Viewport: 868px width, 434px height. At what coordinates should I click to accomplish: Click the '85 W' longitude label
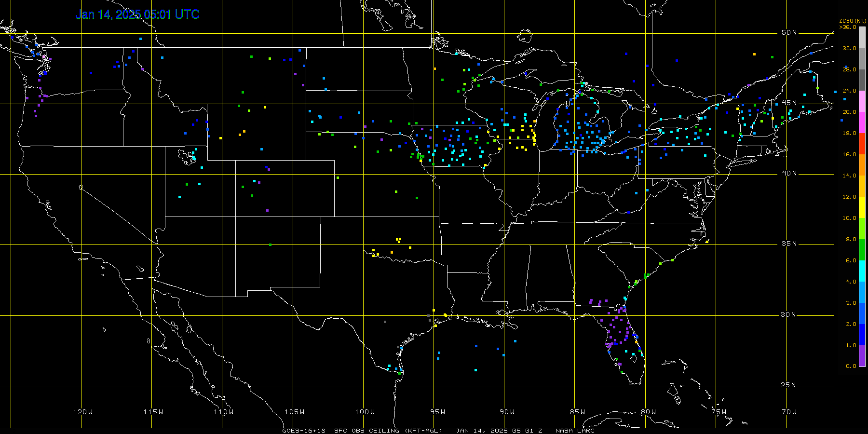point(578,412)
